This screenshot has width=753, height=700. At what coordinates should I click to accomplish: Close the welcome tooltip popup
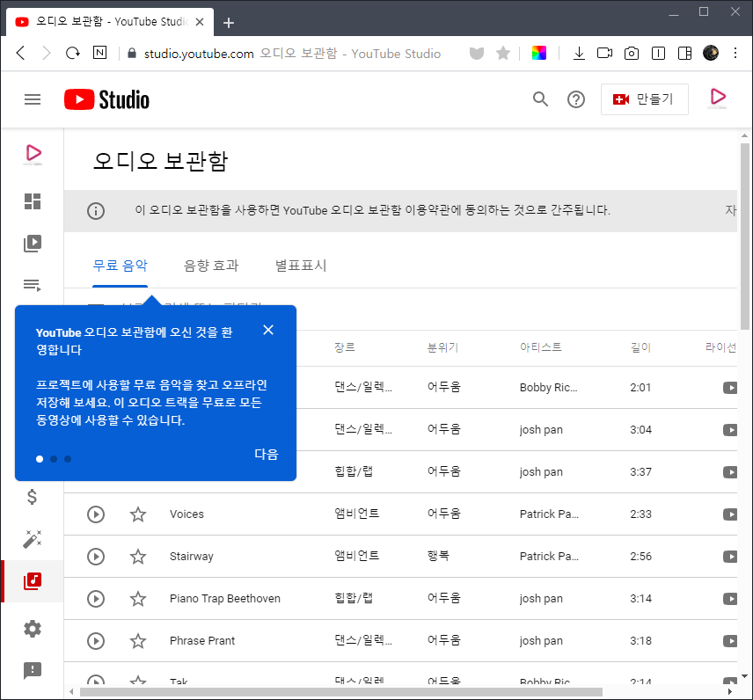pos(268,330)
